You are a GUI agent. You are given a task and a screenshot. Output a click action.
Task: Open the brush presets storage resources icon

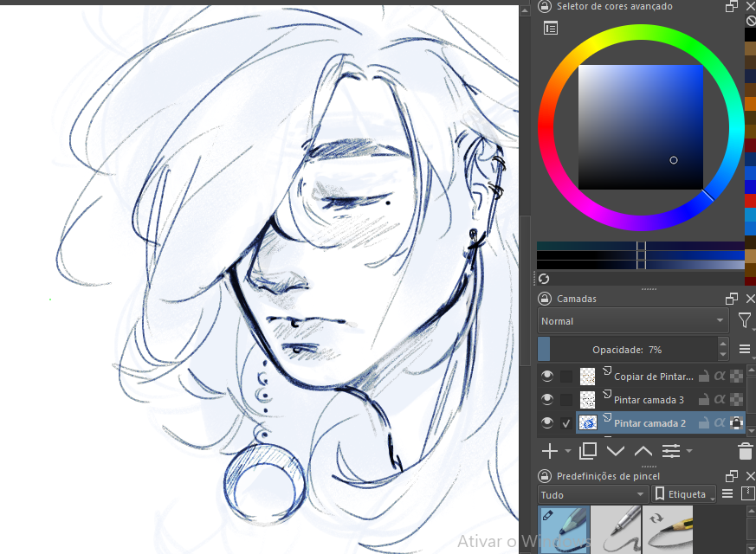click(748, 493)
